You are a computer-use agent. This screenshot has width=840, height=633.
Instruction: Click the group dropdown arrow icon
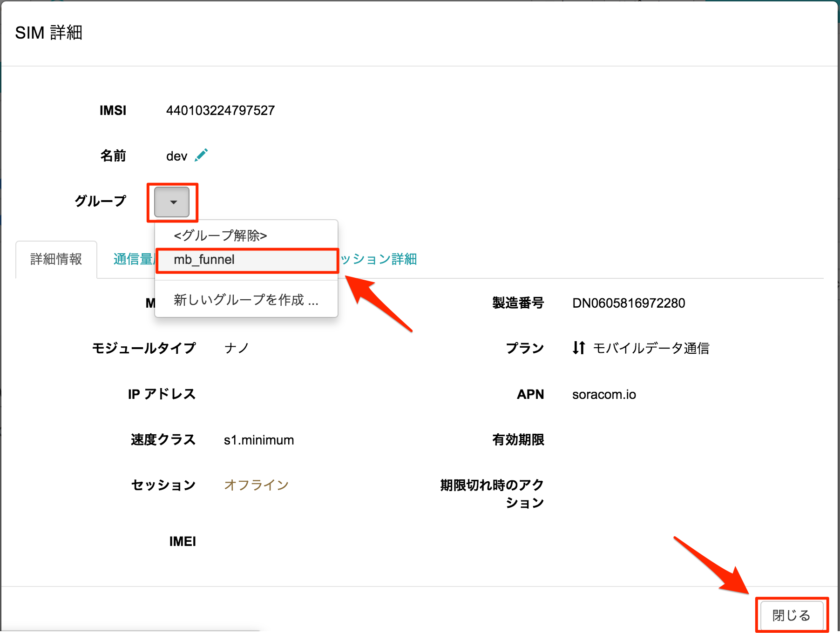172,202
